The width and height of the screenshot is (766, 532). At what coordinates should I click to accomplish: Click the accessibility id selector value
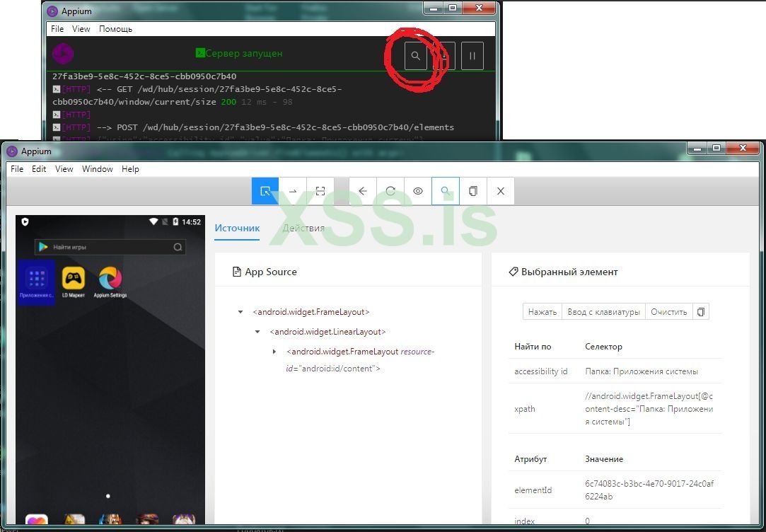pyautogui.click(x=642, y=371)
